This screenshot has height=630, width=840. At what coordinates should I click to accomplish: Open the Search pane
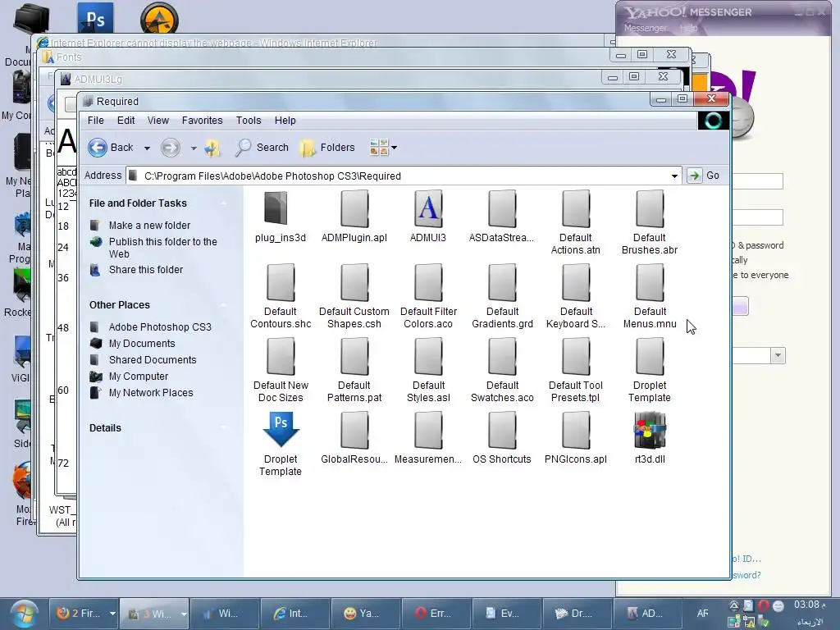coord(262,148)
